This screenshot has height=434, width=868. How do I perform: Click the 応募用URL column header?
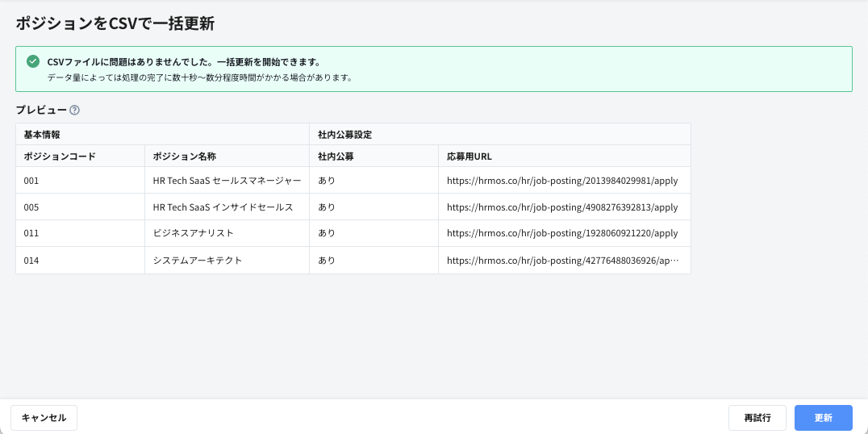coord(469,156)
